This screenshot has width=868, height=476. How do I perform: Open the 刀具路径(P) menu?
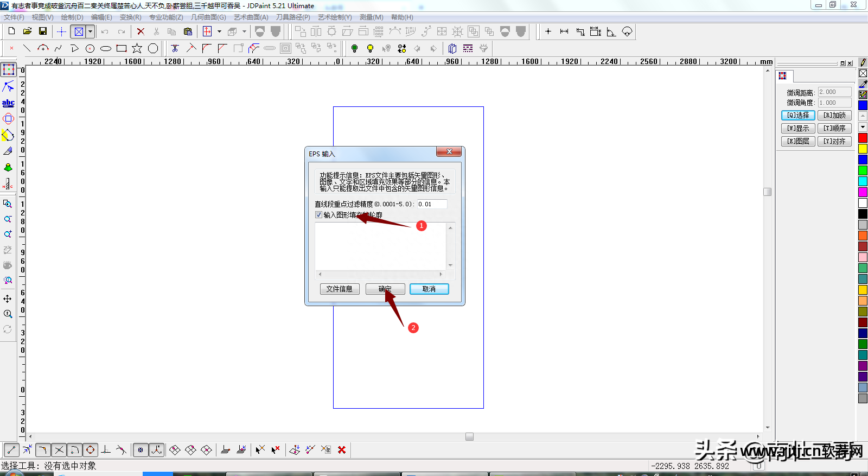pos(293,17)
